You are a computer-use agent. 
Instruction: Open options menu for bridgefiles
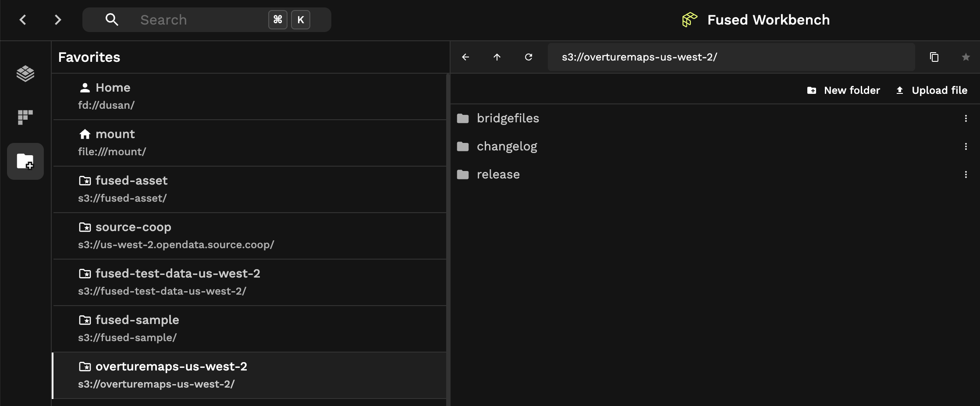(x=966, y=118)
